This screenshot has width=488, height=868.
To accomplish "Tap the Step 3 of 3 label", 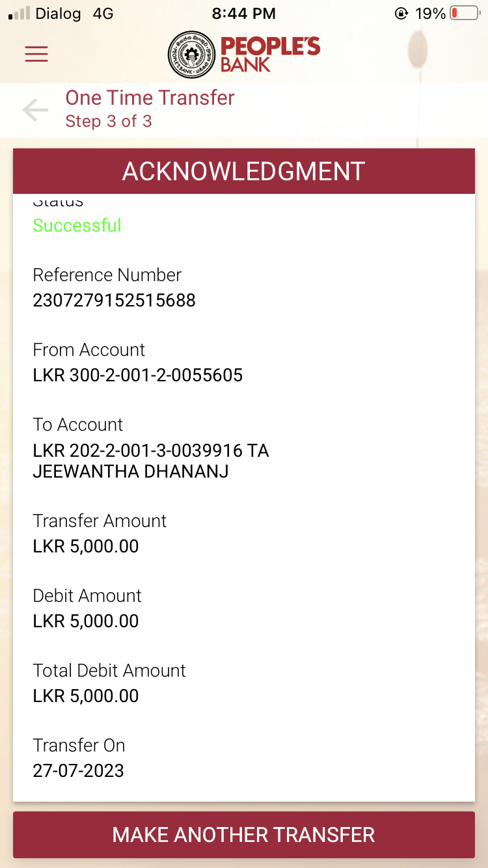I will [108, 121].
